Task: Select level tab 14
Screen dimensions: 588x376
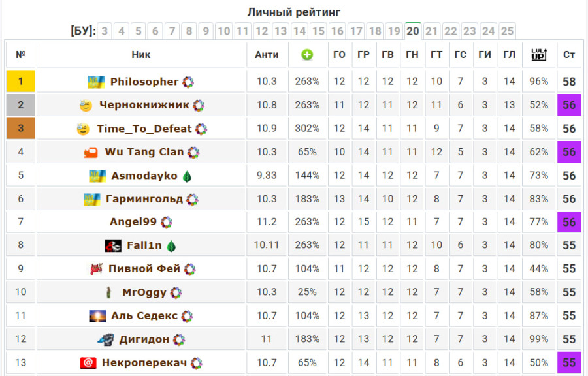Action: (x=299, y=31)
